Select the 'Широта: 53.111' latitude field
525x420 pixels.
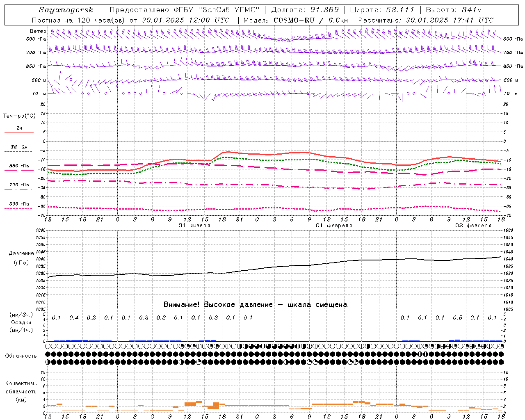tap(382, 10)
